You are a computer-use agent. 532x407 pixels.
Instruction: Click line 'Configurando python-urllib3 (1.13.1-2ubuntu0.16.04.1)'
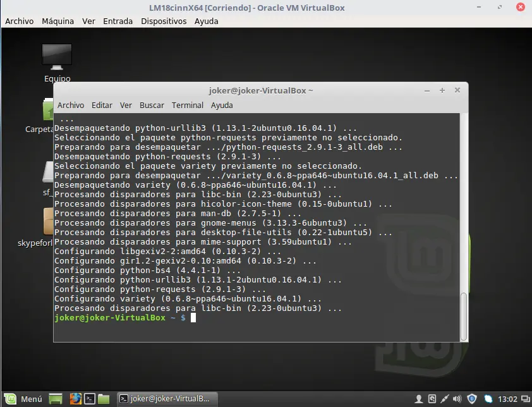click(198, 280)
